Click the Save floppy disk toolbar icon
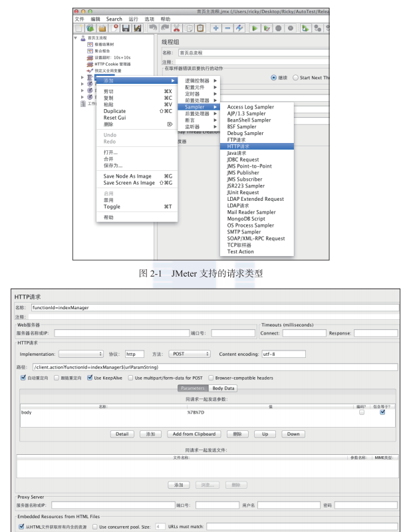This screenshot has height=532, width=415. pos(126,28)
